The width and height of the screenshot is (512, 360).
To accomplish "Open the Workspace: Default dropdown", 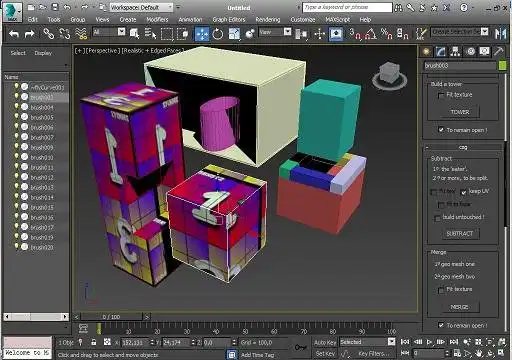I will [x=141, y=7].
